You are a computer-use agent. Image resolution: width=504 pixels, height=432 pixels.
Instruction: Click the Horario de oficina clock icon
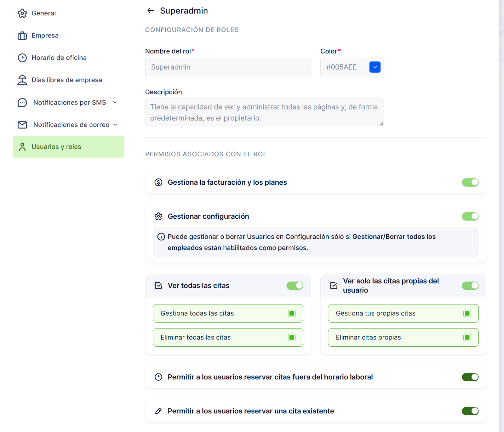pyautogui.click(x=22, y=58)
